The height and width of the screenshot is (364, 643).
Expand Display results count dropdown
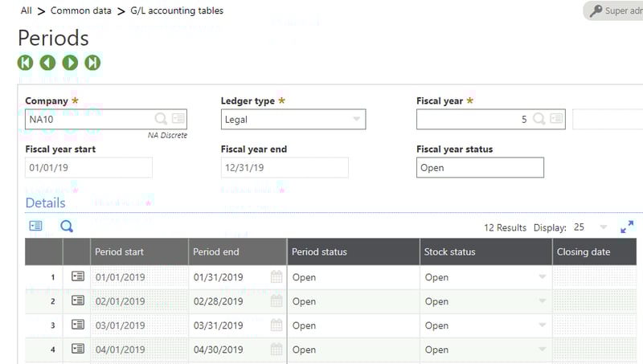coord(603,227)
